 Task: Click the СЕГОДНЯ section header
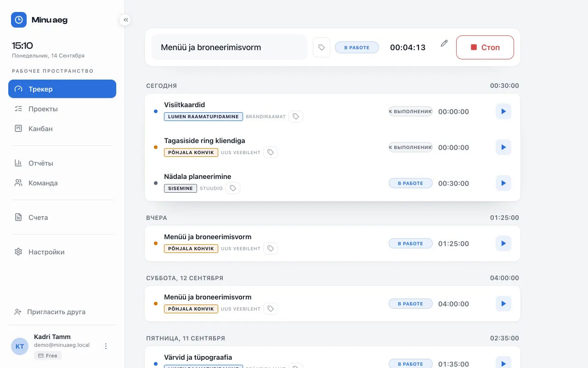click(162, 86)
